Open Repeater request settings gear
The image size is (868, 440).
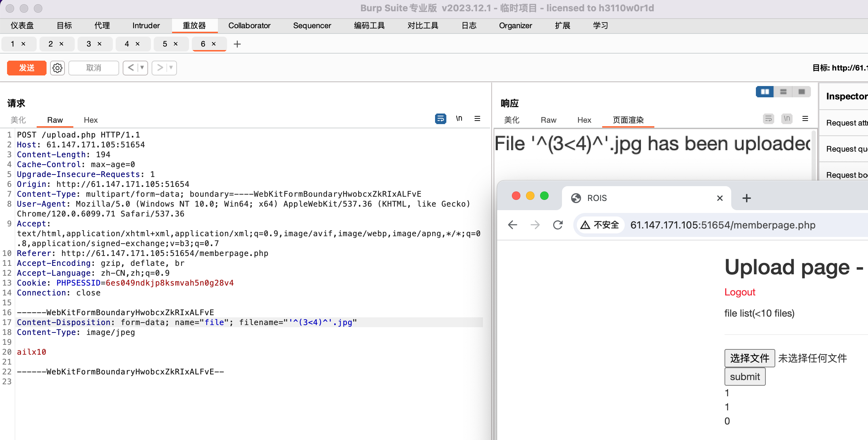click(57, 68)
